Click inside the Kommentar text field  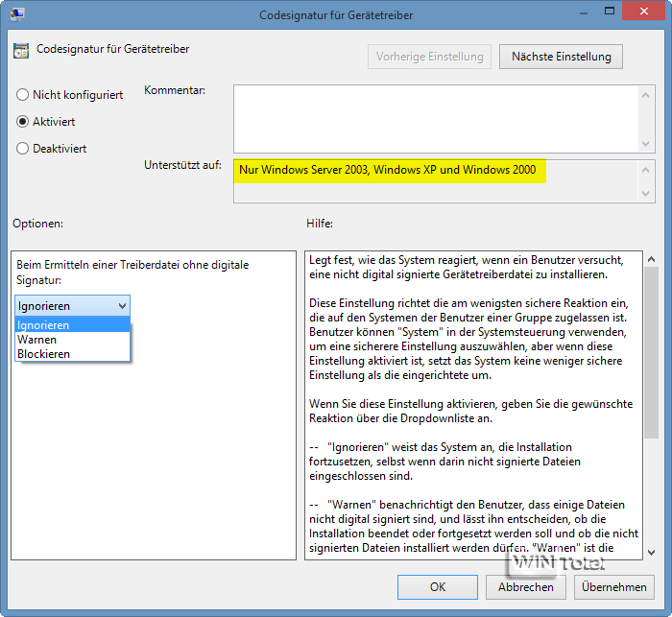(x=432, y=117)
